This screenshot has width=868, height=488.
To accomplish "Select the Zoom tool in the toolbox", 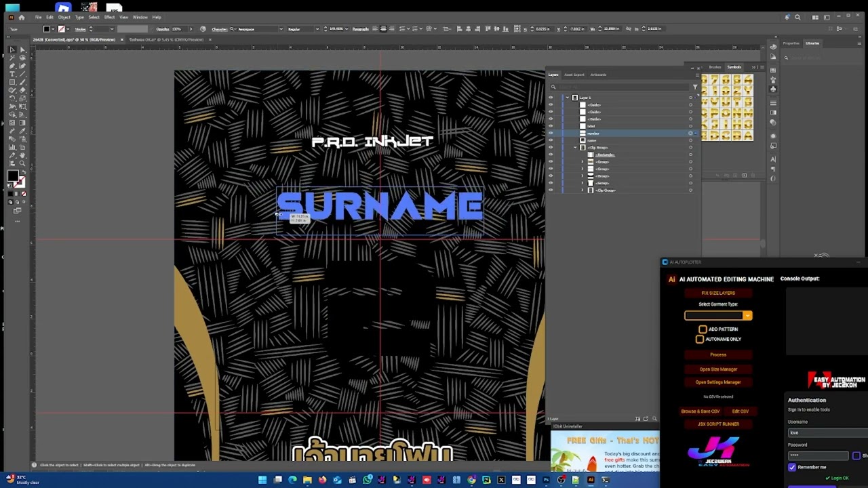I will [22, 163].
